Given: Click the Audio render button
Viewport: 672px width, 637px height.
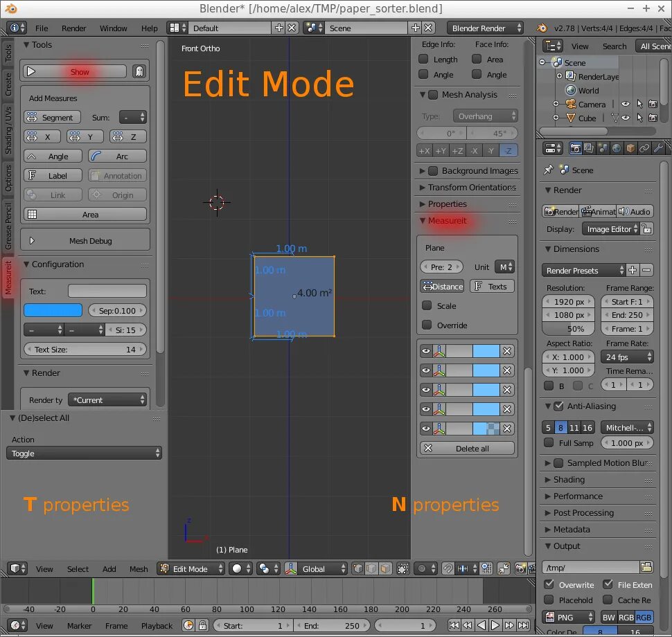Looking at the screenshot, I should pyautogui.click(x=635, y=212).
